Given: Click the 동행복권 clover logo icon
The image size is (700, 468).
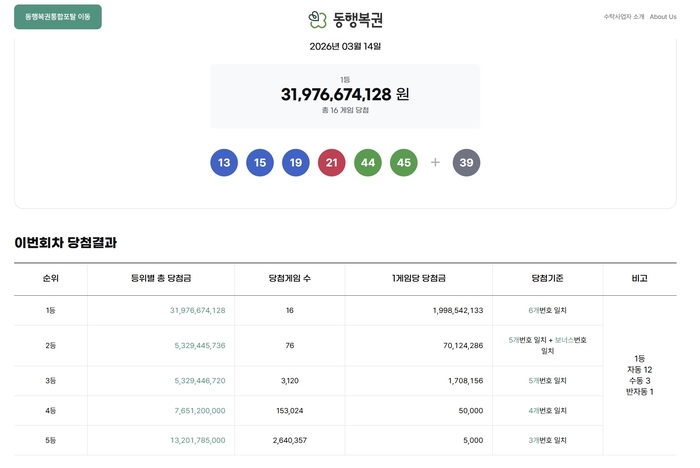Looking at the screenshot, I should point(317,19).
